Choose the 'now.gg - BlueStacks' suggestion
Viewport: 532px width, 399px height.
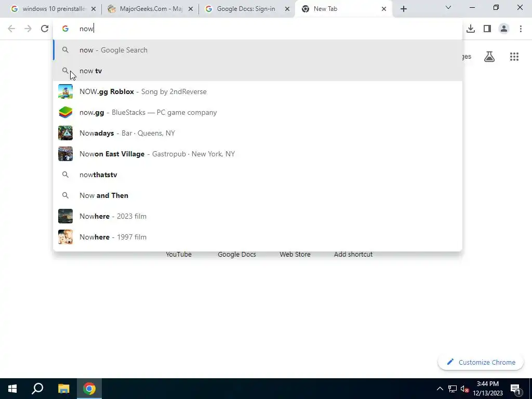pos(258,112)
